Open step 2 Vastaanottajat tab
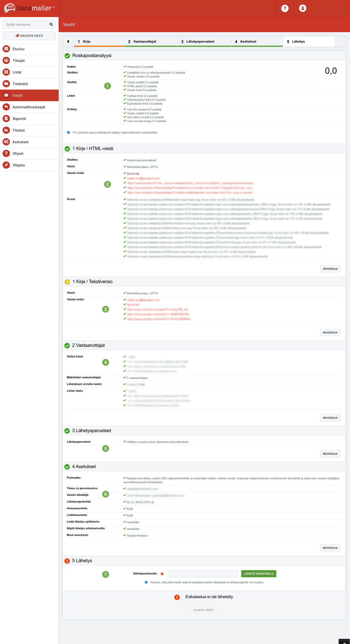 coord(151,42)
